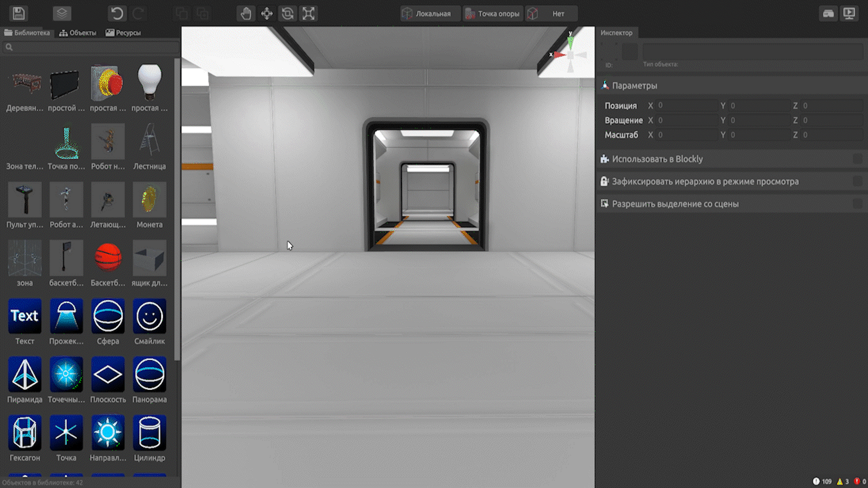Open VR headset mode icon

(x=828, y=14)
